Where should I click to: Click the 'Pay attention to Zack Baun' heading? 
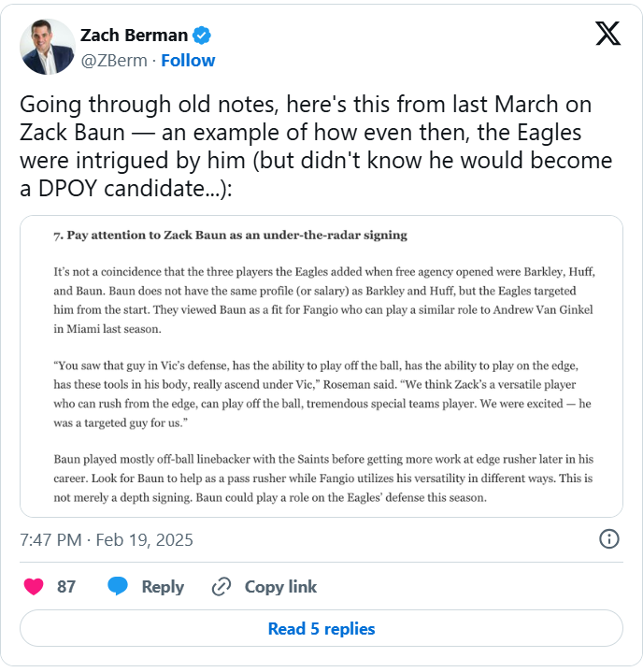coord(230,235)
